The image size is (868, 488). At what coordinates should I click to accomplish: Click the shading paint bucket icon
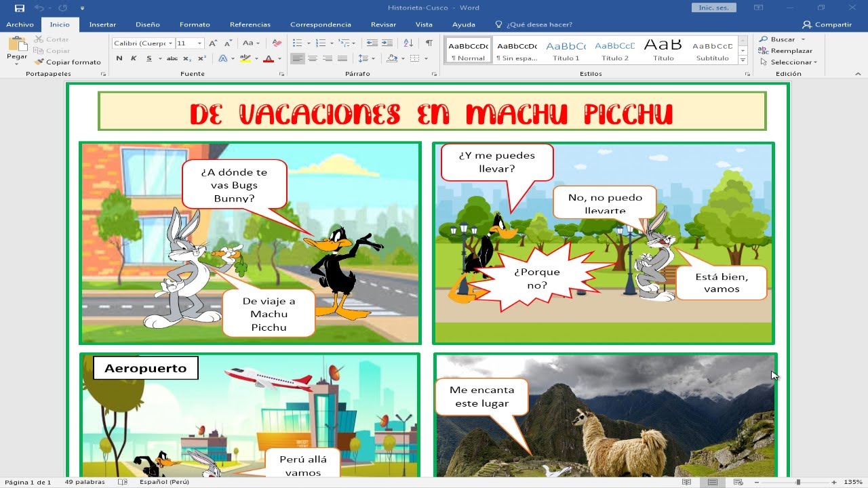[x=391, y=58]
